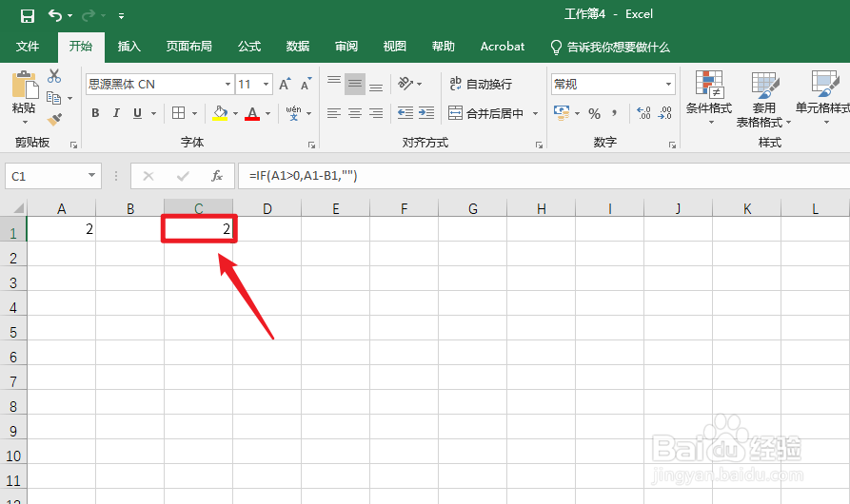
Task: Switch to the 数据 Data tab
Action: tap(298, 47)
